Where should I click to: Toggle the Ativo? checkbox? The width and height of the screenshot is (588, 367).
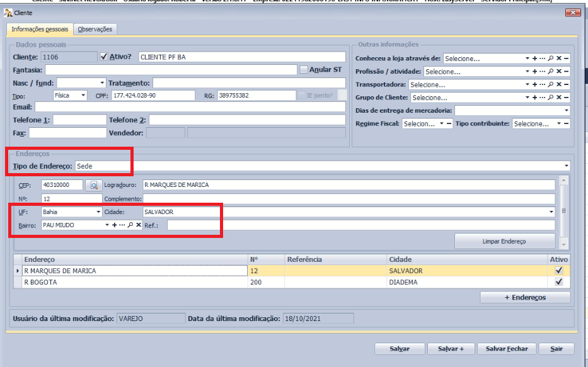(105, 57)
